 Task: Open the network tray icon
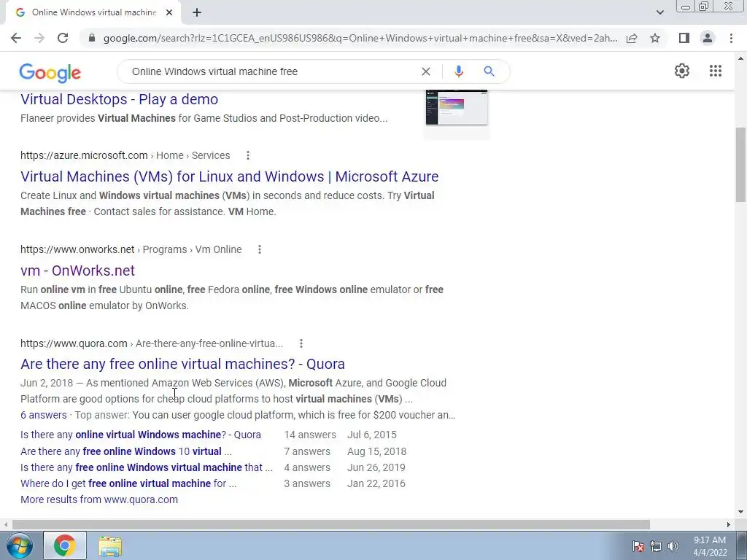tap(656, 546)
